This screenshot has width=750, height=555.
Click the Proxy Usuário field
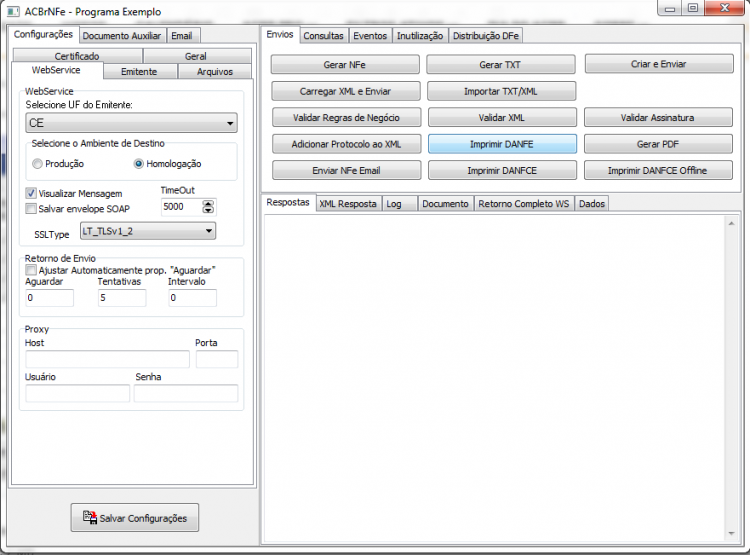click(77, 393)
